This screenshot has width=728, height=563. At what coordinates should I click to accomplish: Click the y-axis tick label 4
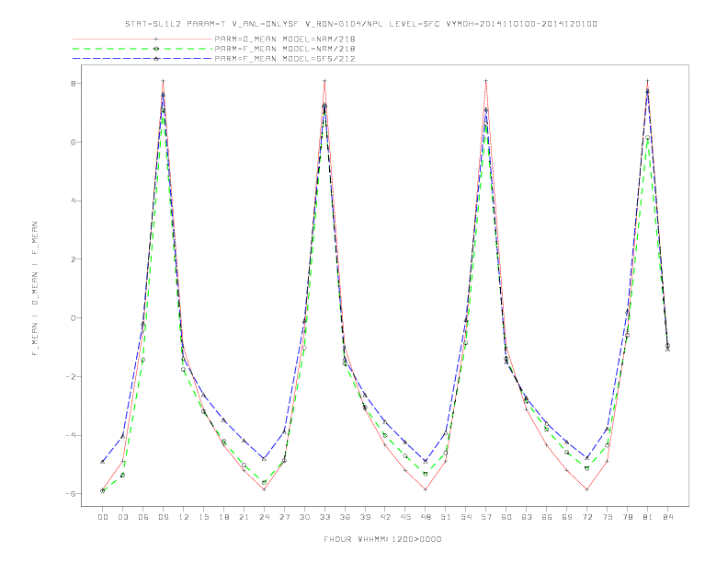73,201
